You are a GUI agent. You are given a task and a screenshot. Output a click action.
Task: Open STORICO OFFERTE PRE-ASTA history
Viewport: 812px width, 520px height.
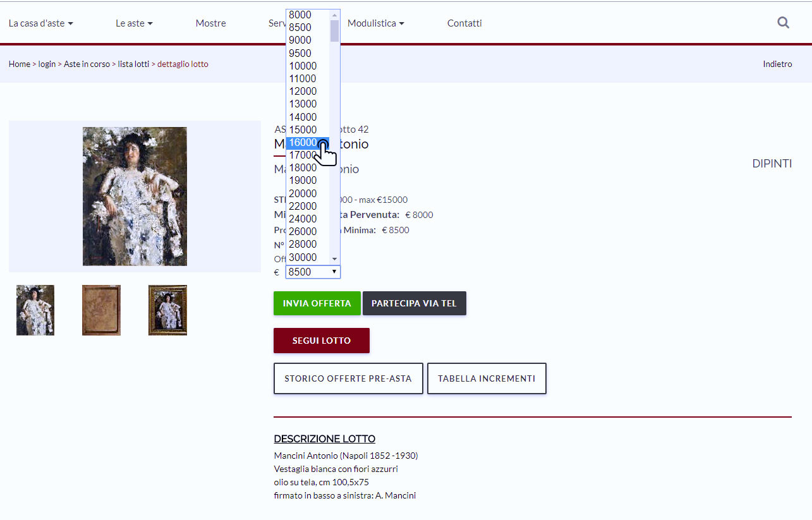point(348,378)
